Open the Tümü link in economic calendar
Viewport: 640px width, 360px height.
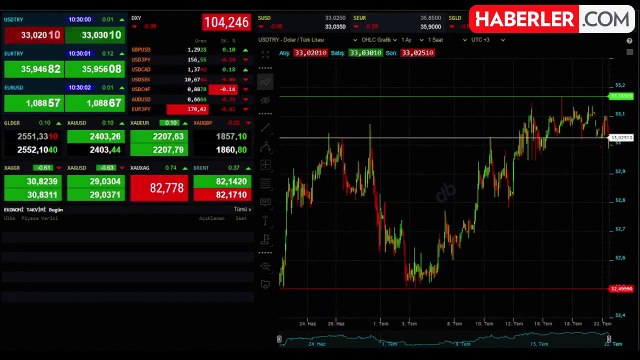[242, 209]
